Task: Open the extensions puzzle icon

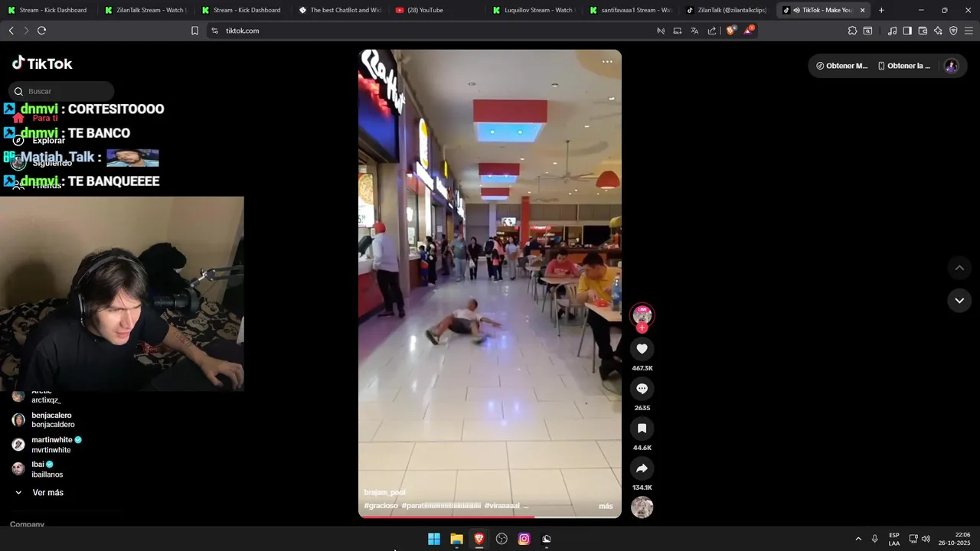Action: tap(852, 31)
